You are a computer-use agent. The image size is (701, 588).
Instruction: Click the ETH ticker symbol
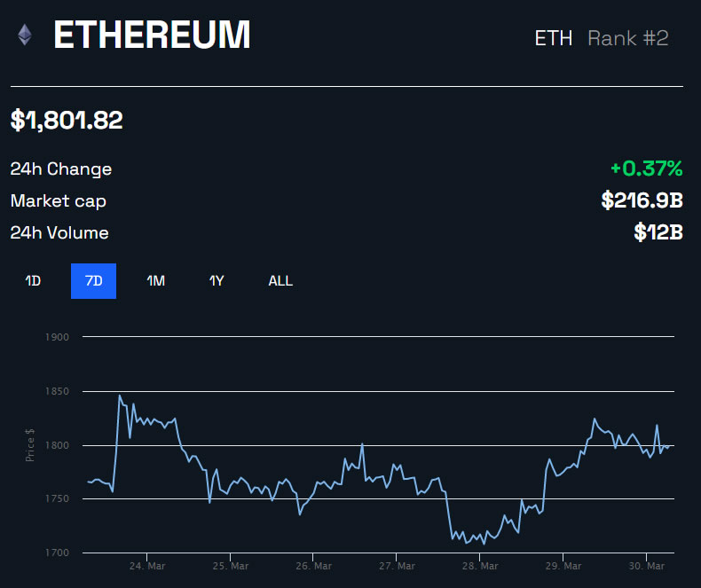555,38
